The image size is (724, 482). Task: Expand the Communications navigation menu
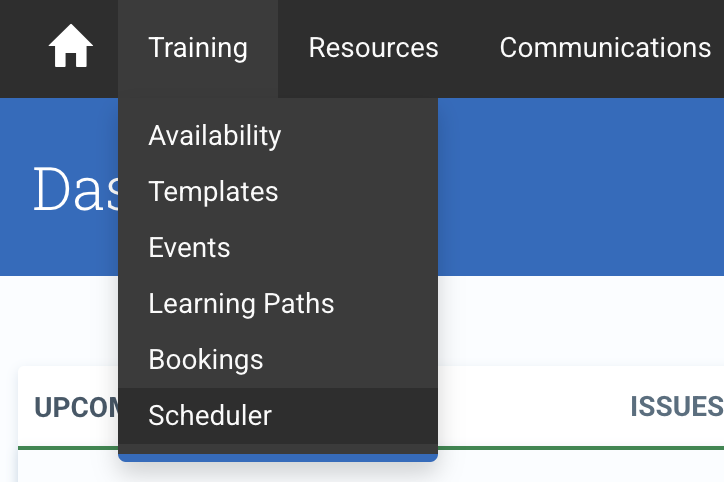[605, 48]
